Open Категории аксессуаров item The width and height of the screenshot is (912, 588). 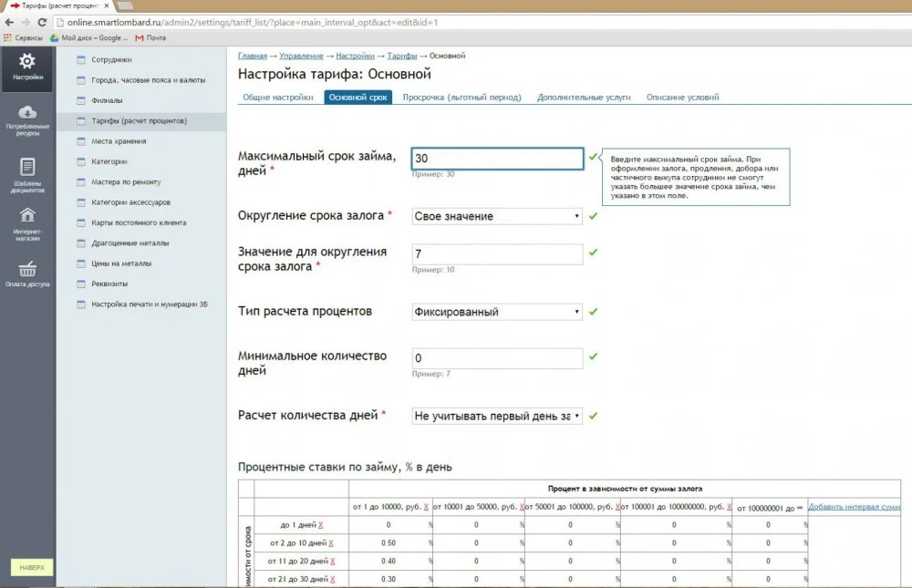click(x=130, y=201)
